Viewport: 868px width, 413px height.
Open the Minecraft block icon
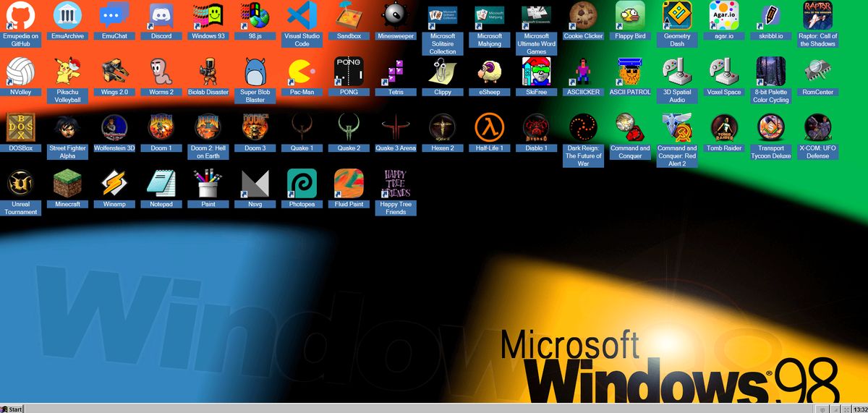pyautogui.click(x=67, y=184)
